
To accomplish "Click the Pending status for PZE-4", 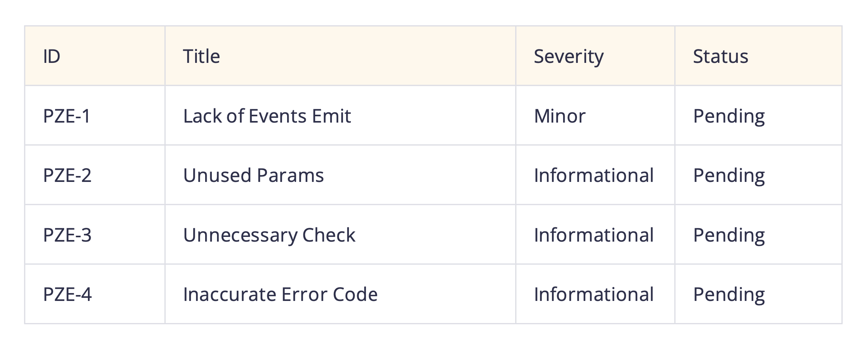I will (729, 294).
